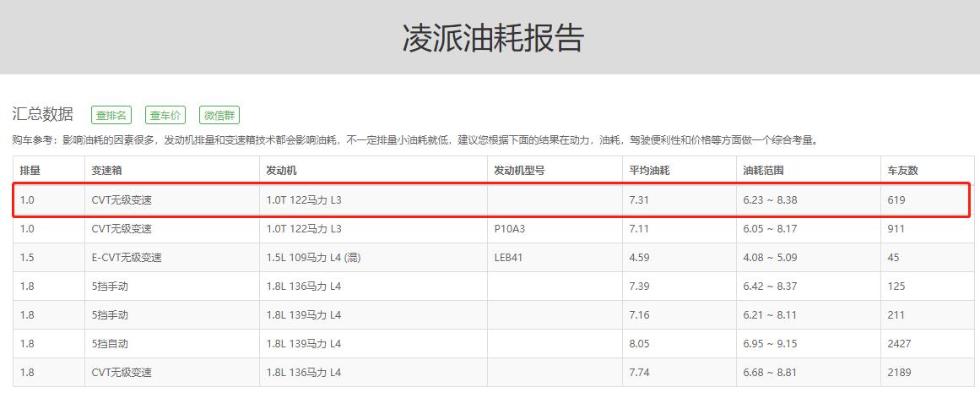This screenshot has width=980, height=393.
Task: Click the 发动机型号 column header
Action: (519, 170)
